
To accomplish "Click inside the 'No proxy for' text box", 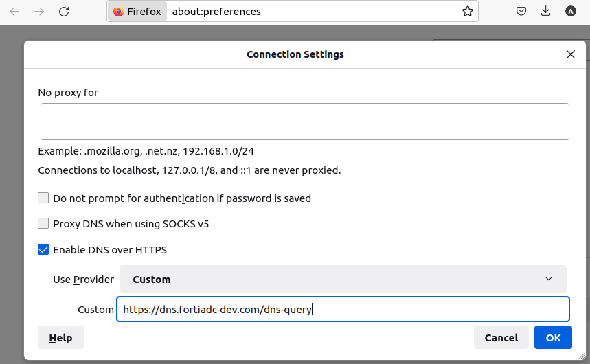I will coord(304,122).
